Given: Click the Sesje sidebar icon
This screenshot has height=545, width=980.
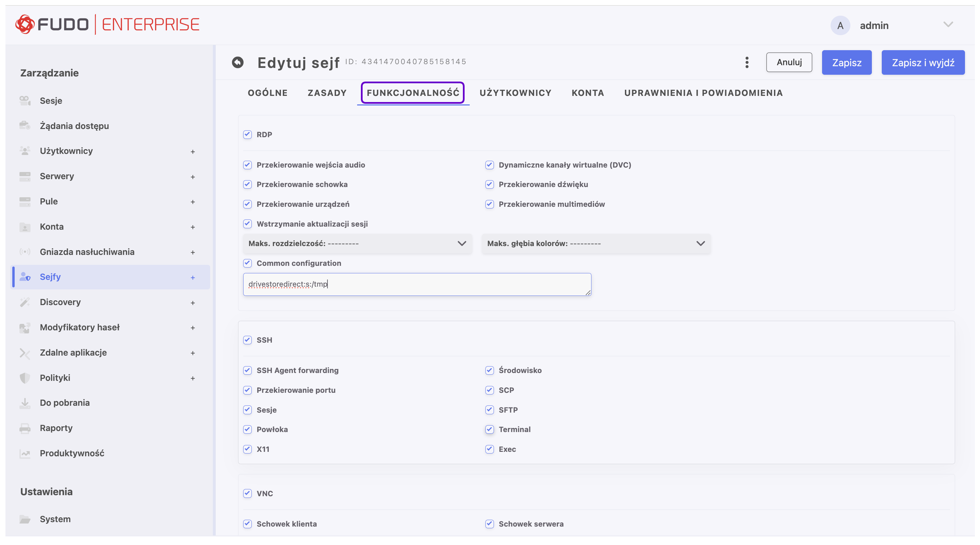Looking at the screenshot, I should (x=25, y=100).
